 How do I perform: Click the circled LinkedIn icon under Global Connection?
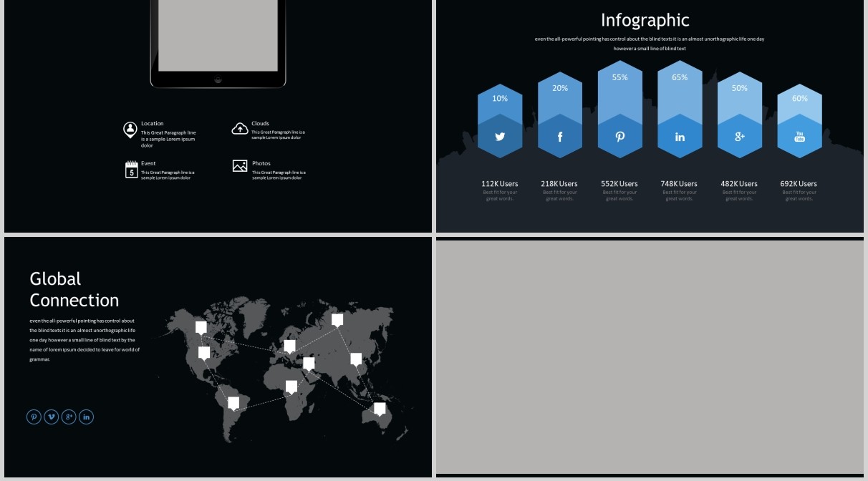86,417
